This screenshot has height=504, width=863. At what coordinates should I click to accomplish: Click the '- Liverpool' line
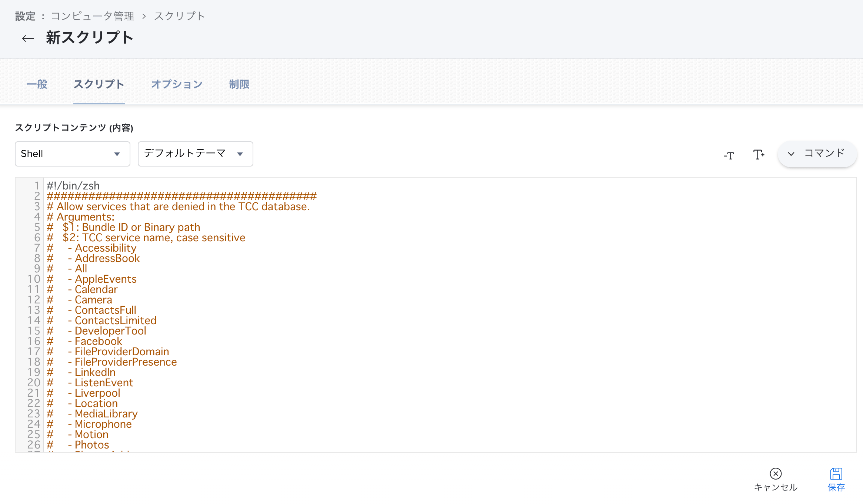84,393
